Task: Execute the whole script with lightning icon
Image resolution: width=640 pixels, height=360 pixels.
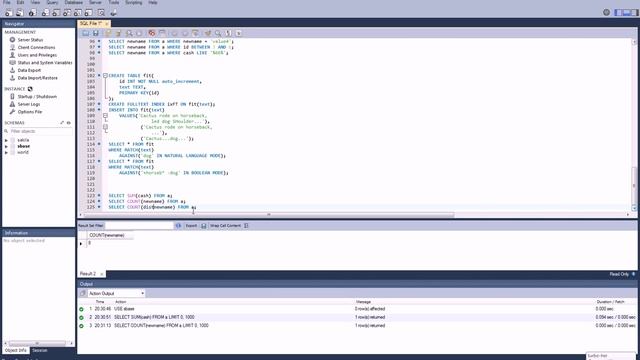Action: pyautogui.click(x=109, y=33)
